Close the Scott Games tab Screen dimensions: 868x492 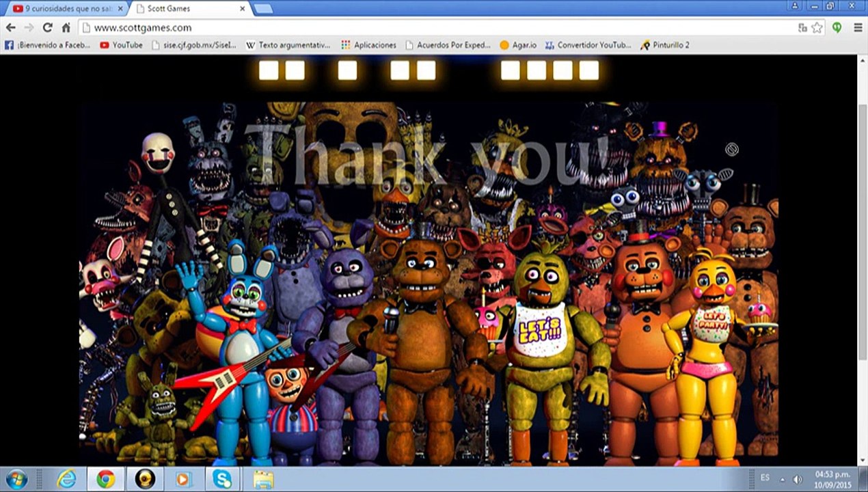point(242,9)
